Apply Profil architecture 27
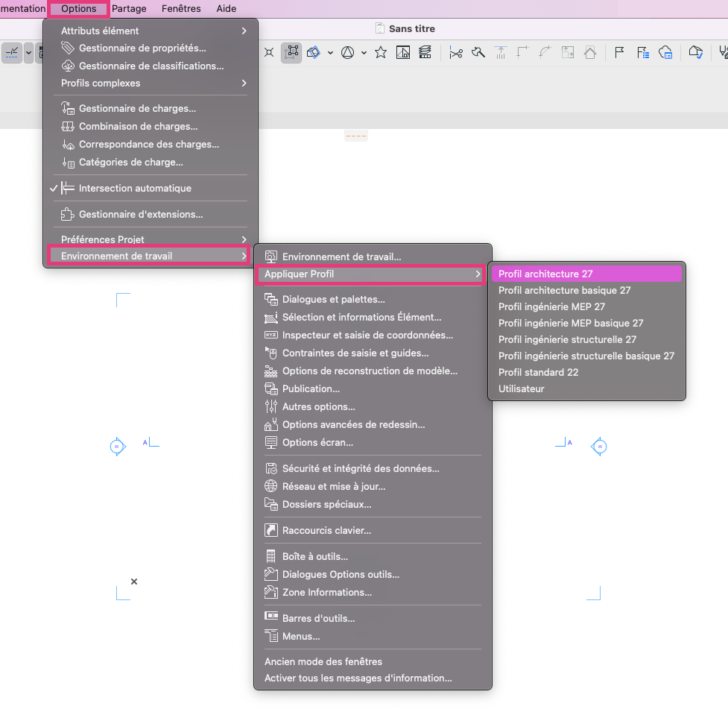This screenshot has width=728, height=715. coord(587,274)
